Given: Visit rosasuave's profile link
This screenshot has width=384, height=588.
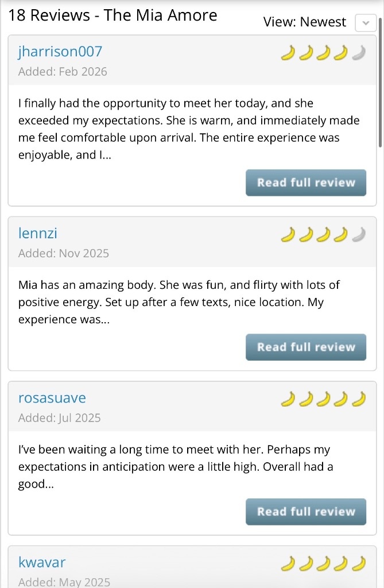Looking at the screenshot, I should [x=52, y=398].
